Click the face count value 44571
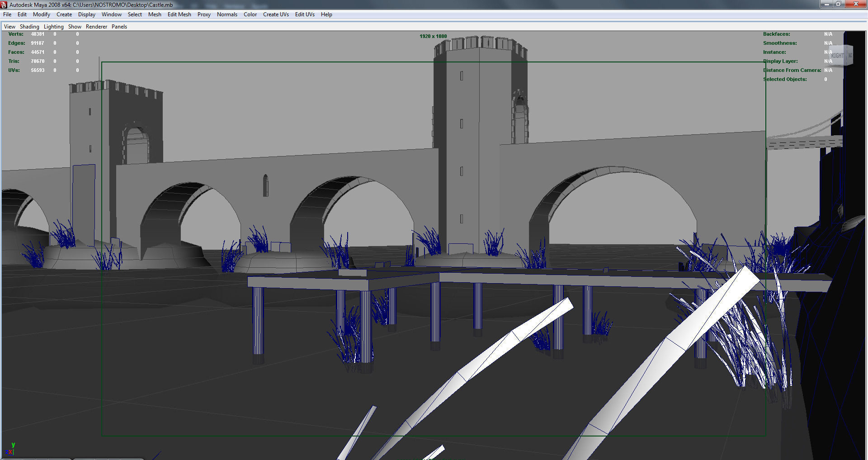This screenshot has width=868, height=460. [x=38, y=52]
